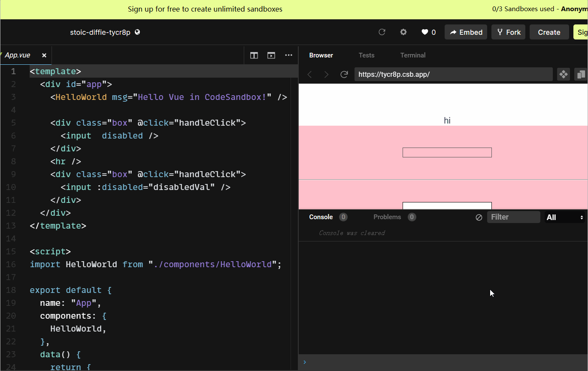Click the data() { code line
The image size is (588, 371).
pyautogui.click(x=61, y=354)
